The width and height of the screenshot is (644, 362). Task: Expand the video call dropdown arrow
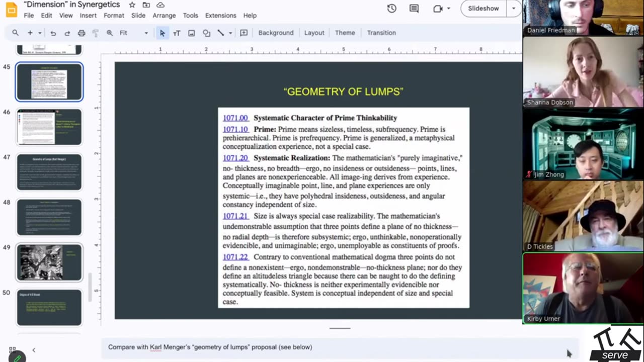click(448, 9)
